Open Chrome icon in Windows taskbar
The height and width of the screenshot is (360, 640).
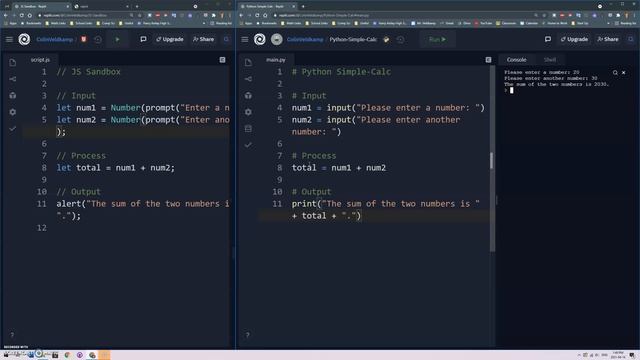(x=67, y=355)
